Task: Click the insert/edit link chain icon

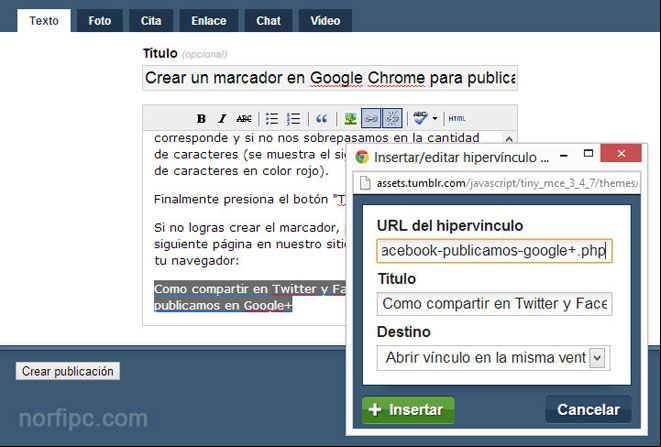Action: (x=371, y=118)
